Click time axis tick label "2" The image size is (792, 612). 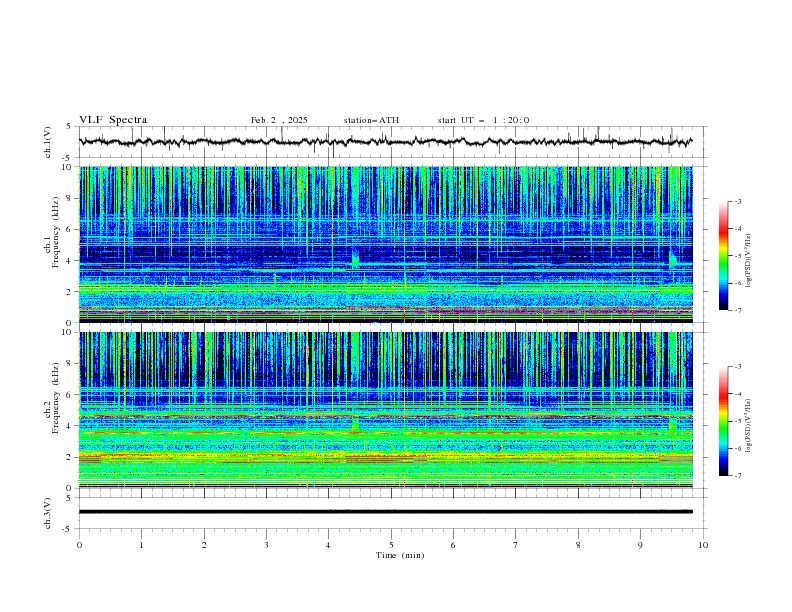[x=204, y=545]
